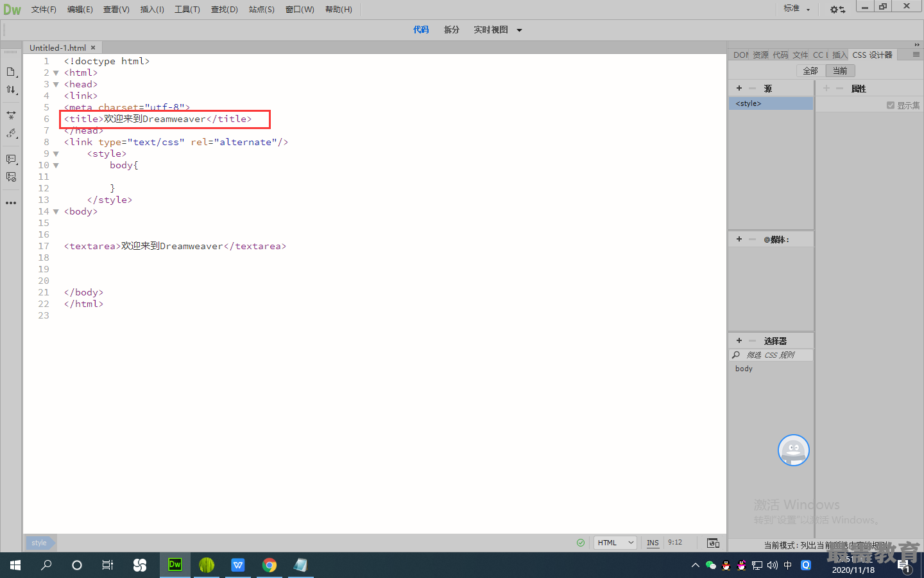Open the three-dot more tools icon
This screenshot has width=924, height=578.
click(11, 203)
